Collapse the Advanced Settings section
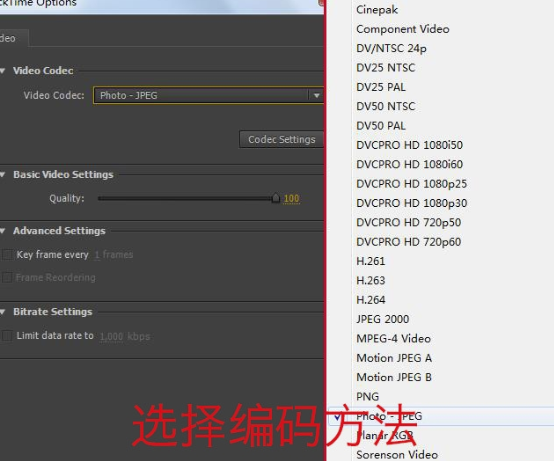This screenshot has height=461, width=554. (x=2, y=231)
